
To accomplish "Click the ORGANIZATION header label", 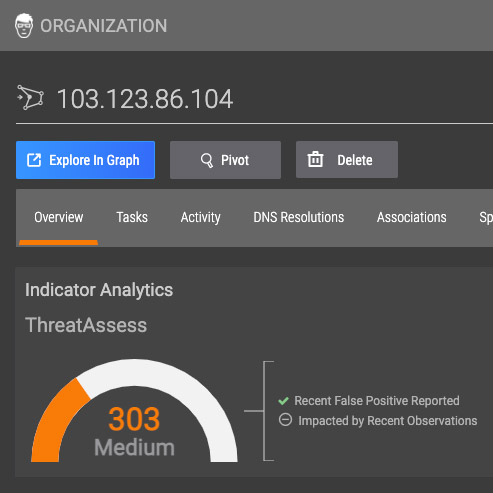I will click(x=104, y=26).
